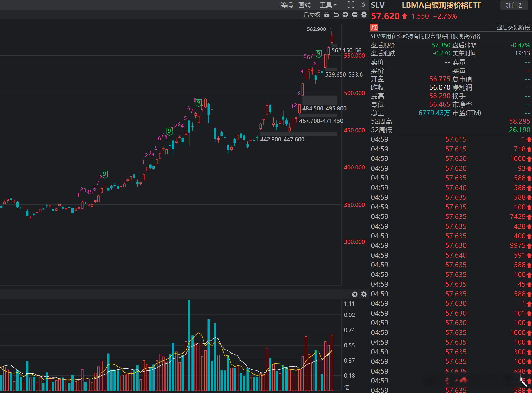The height and width of the screenshot is (393, 532).
Task: Click the SLV ticker symbol
Action: [378, 5]
